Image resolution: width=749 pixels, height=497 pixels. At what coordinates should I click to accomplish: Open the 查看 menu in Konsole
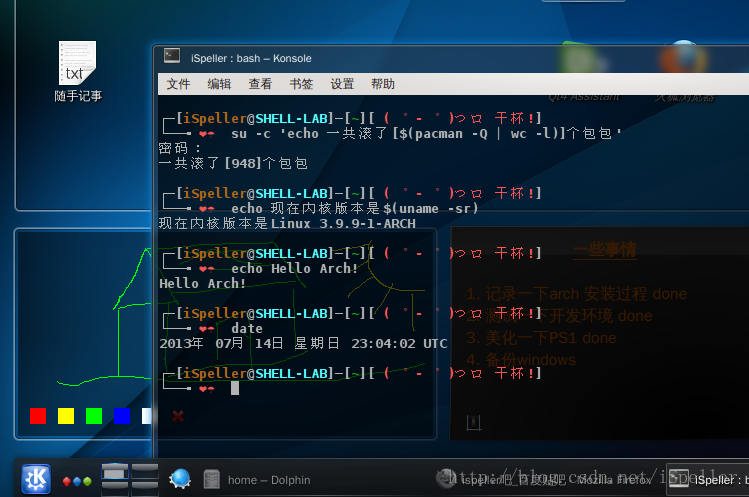pos(260,84)
